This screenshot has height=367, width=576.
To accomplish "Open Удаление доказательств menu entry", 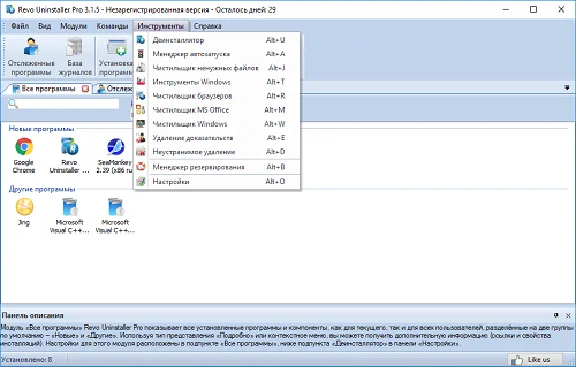I will tap(217, 138).
